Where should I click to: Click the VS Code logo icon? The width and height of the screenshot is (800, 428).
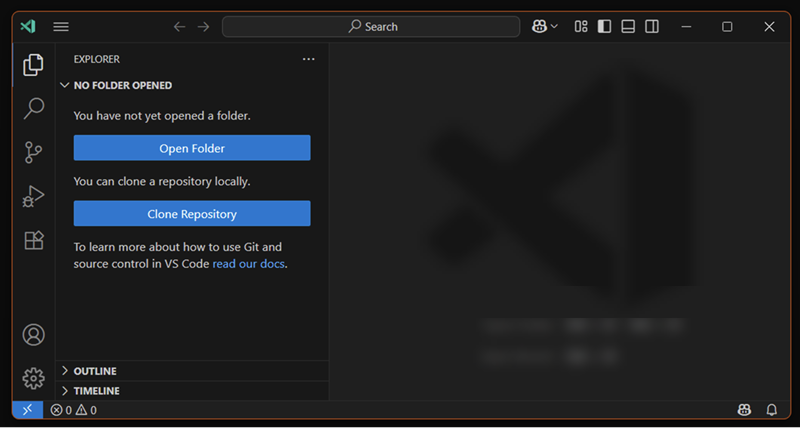pyautogui.click(x=28, y=27)
